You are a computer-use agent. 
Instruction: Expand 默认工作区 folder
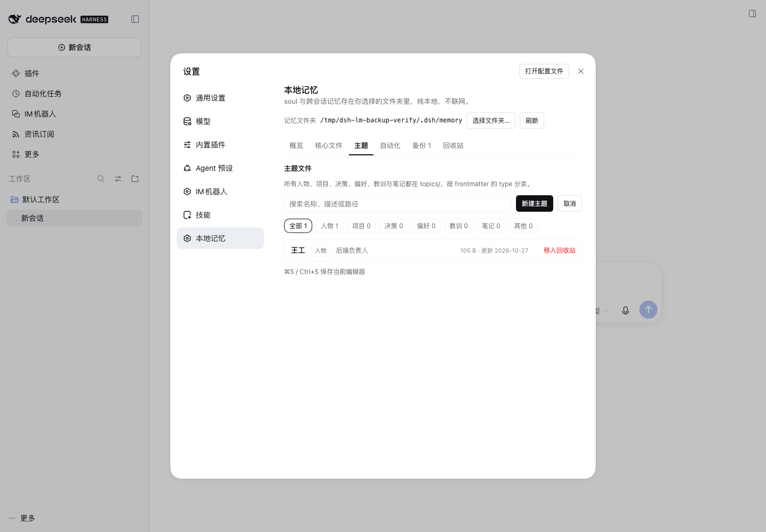[x=74, y=199]
